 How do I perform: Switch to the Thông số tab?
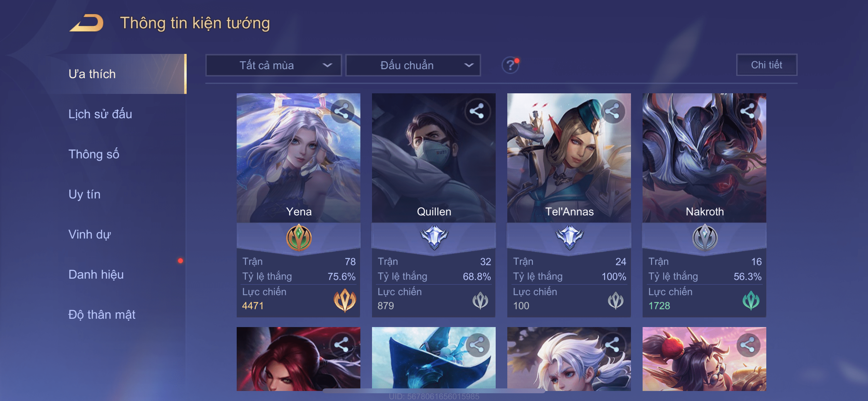point(94,154)
